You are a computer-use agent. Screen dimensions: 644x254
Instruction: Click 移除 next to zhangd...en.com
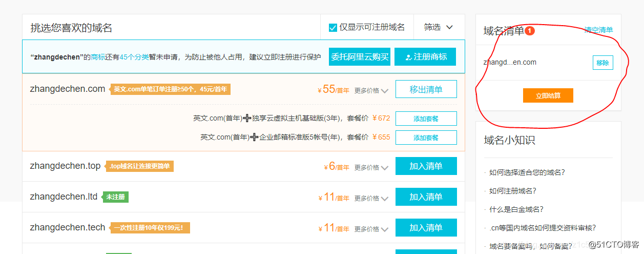click(603, 63)
